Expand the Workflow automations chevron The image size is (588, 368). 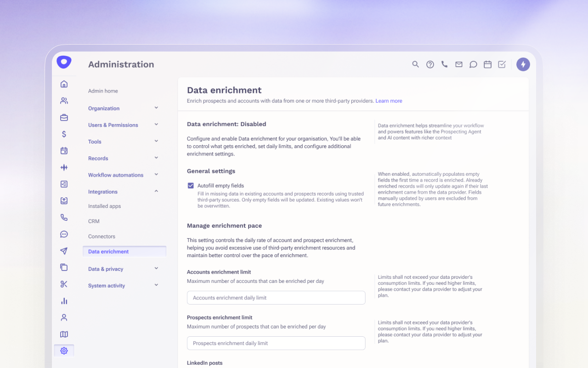[156, 174]
